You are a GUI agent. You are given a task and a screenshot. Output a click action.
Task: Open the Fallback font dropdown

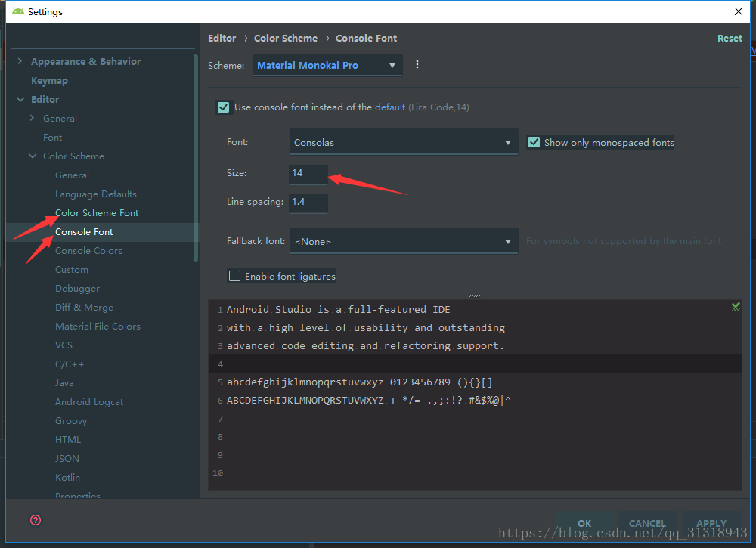click(404, 241)
